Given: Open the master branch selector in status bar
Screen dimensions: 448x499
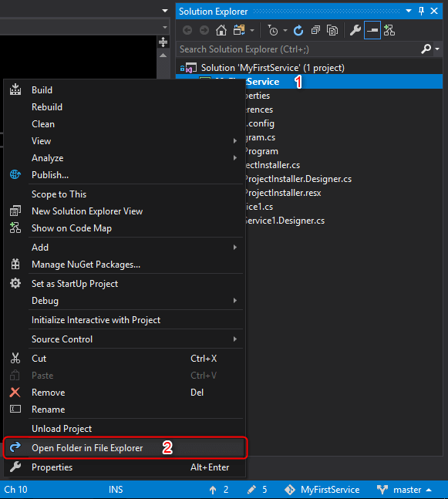Looking at the screenshot, I should [404, 490].
